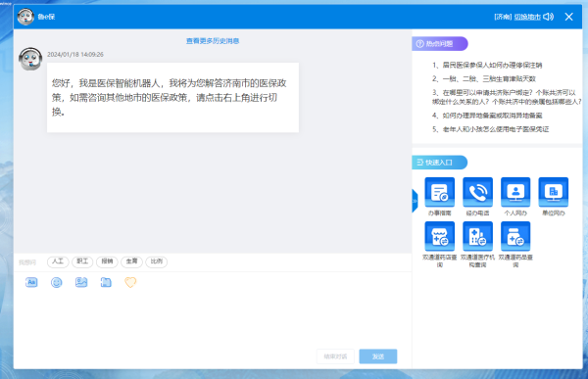Viewport: 588px width, 379px height.
Task: Open the 双通道医疗机构查询 icon
Action: [x=477, y=236]
